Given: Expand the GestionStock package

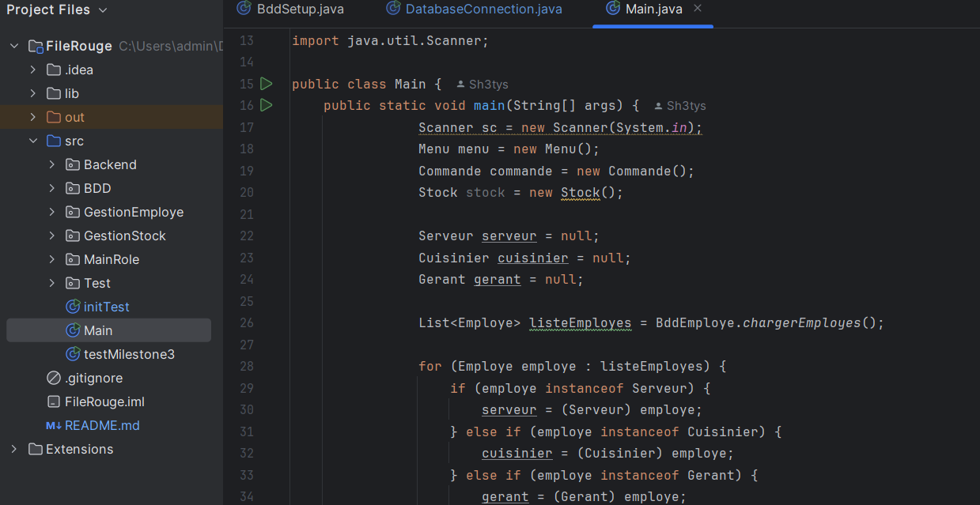Looking at the screenshot, I should pyautogui.click(x=51, y=236).
